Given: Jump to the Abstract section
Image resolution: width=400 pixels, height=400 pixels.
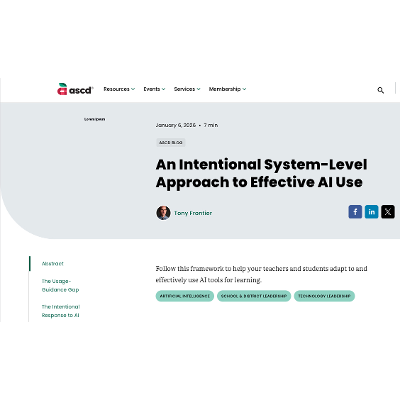Looking at the screenshot, I should coord(52,264).
